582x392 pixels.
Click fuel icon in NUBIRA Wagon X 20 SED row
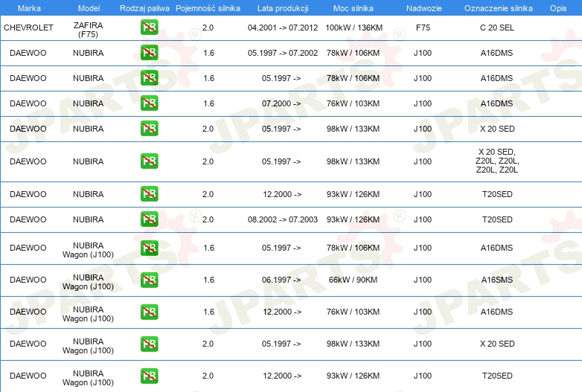click(x=149, y=344)
